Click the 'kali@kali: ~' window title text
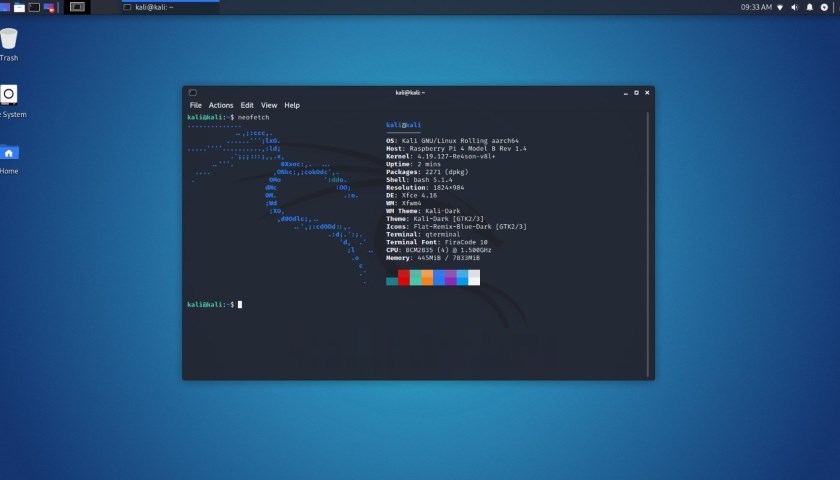The height and width of the screenshot is (480, 840). point(410,93)
